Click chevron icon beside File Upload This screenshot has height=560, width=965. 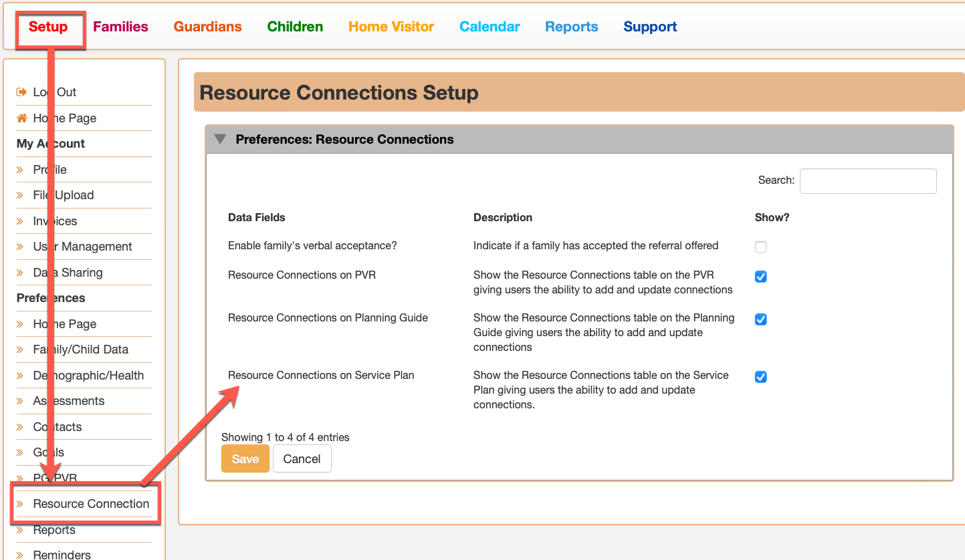tap(20, 195)
